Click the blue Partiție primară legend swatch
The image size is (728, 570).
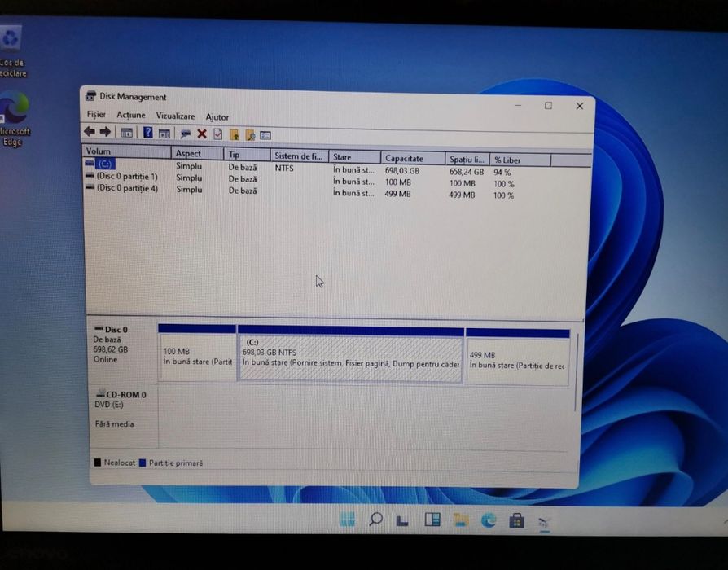143,463
